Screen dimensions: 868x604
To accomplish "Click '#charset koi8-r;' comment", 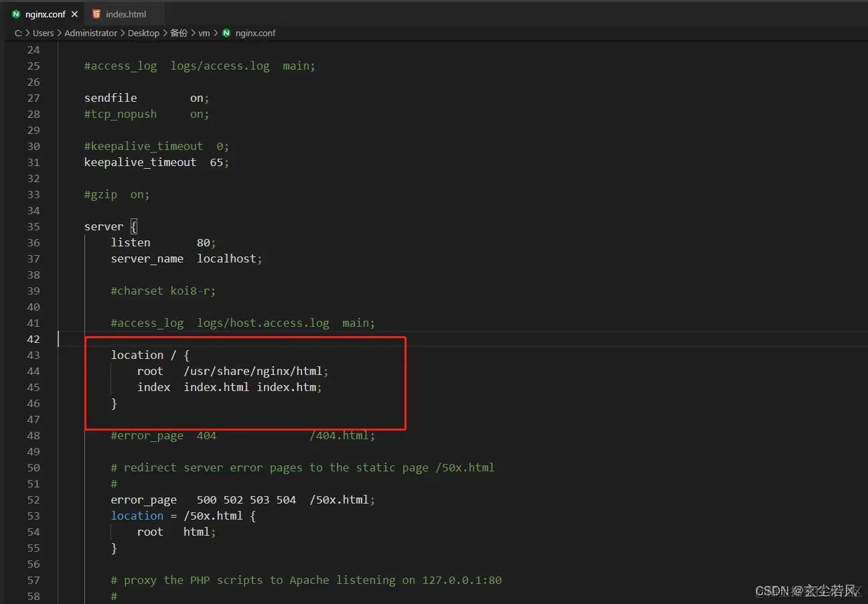I will pyautogui.click(x=163, y=291).
